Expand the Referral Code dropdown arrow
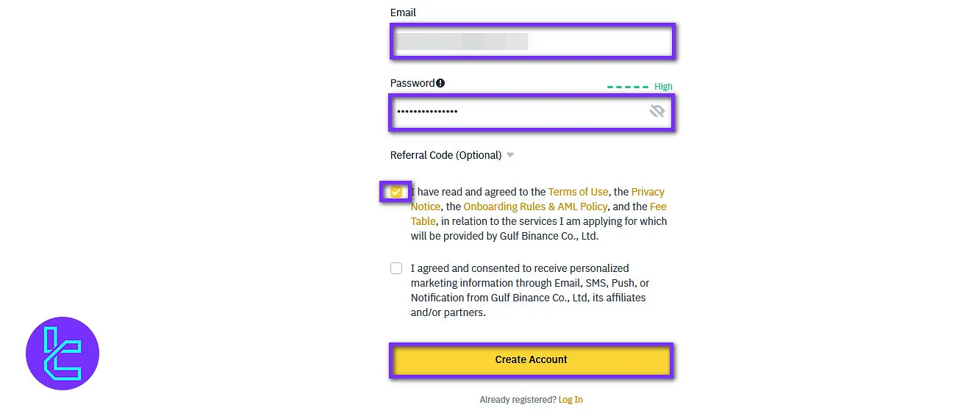Viewport: 980px width, 416px height. (510, 155)
